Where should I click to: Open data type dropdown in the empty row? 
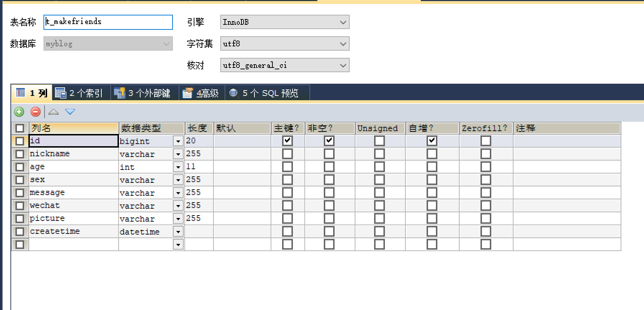pyautogui.click(x=178, y=244)
